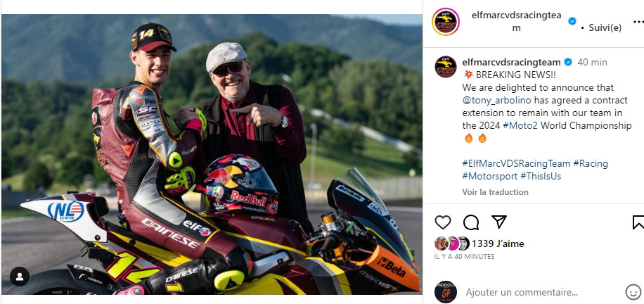Open the elfmarcvdsracingteam username in caption
Image resolution: width=644 pixels, height=304 pixels.
click(x=511, y=63)
